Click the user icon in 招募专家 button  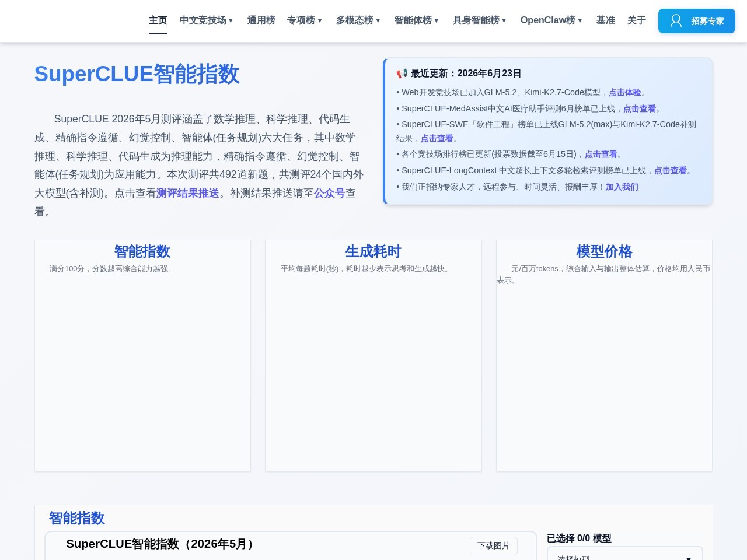point(676,21)
